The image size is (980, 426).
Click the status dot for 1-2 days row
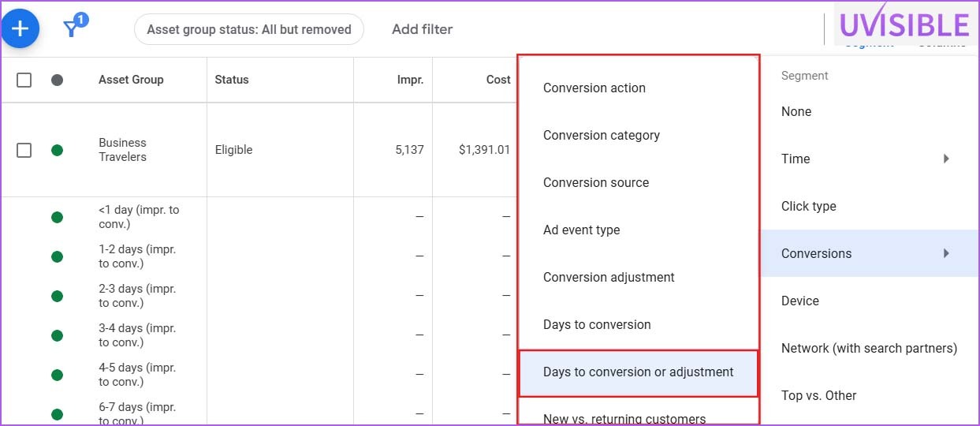57,256
